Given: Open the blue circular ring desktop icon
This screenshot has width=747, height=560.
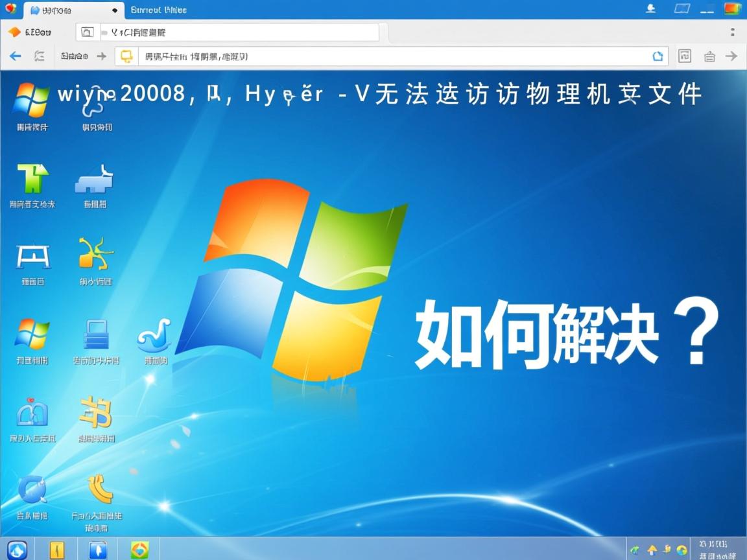Looking at the screenshot, I should click(32, 489).
